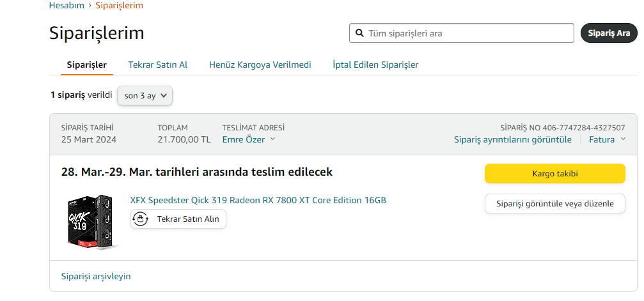The height and width of the screenshot is (301, 644).
Task: Switch to Tekrar Satın Al tab
Action: pos(158,65)
